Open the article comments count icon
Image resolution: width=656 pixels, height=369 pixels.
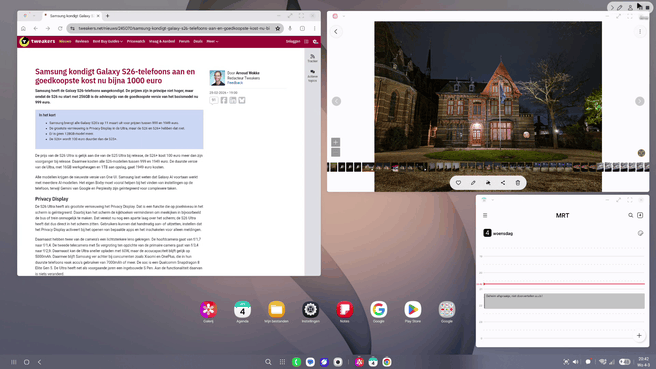[214, 100]
